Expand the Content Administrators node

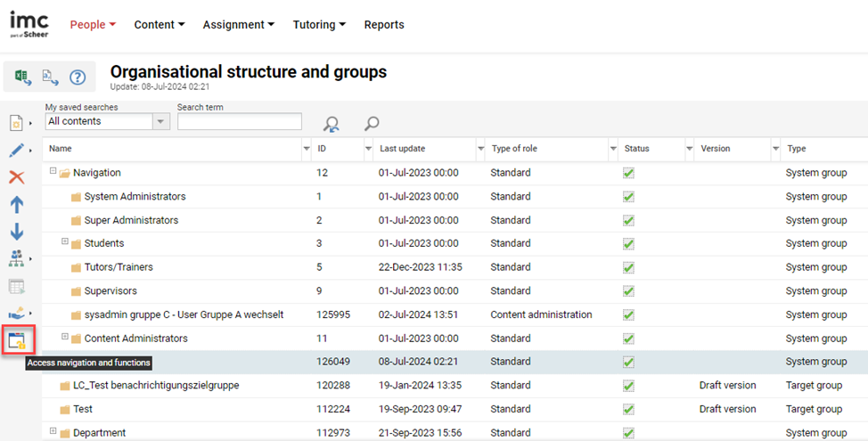point(65,338)
